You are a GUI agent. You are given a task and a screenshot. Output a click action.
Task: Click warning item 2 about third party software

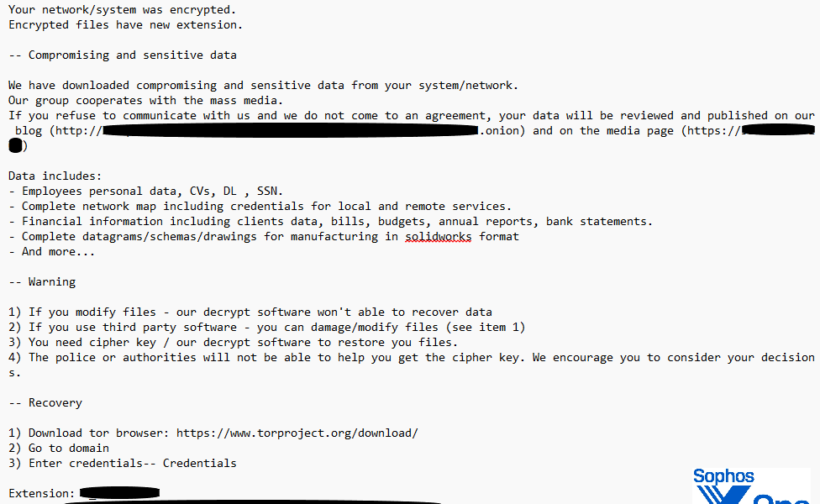266,328
